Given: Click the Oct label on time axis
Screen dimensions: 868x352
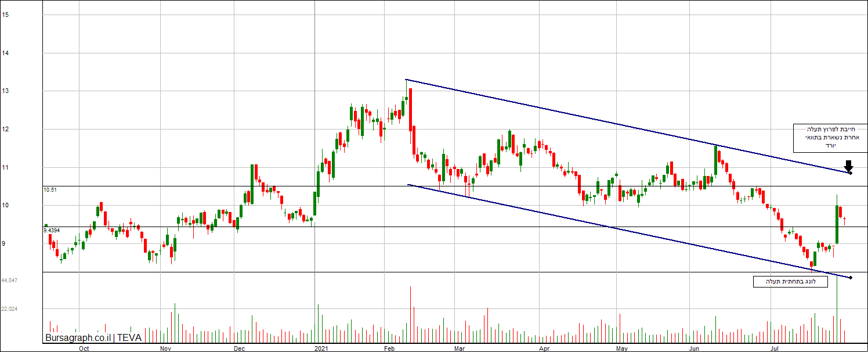Looking at the screenshot, I should (x=84, y=349).
